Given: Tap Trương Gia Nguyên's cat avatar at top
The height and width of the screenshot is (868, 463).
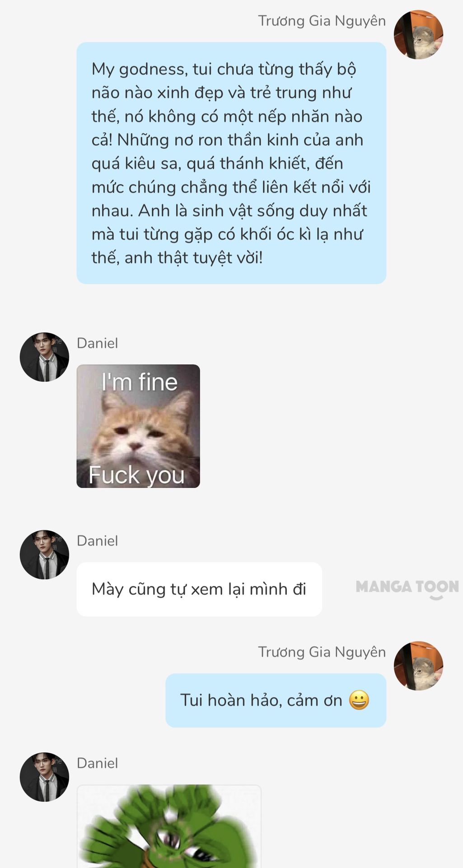Looking at the screenshot, I should pos(418,35).
